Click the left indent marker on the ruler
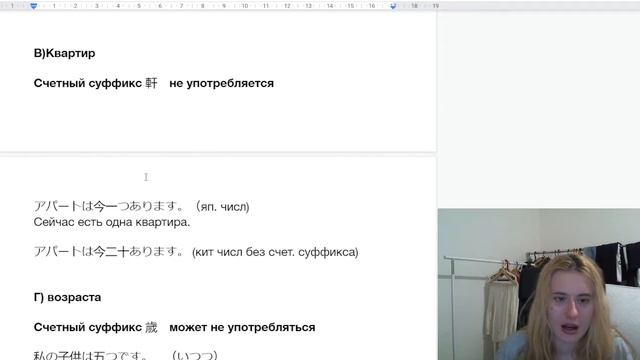The height and width of the screenshot is (360, 640). click(x=34, y=6)
